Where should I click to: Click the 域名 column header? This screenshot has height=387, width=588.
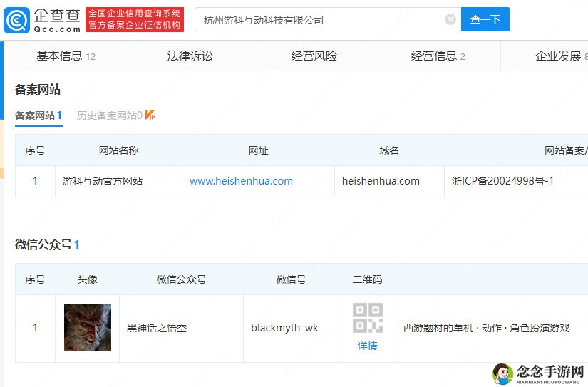point(389,150)
